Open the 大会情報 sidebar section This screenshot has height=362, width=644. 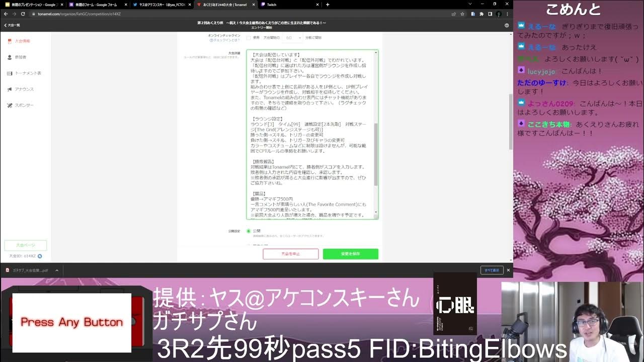pyautogui.click(x=22, y=41)
